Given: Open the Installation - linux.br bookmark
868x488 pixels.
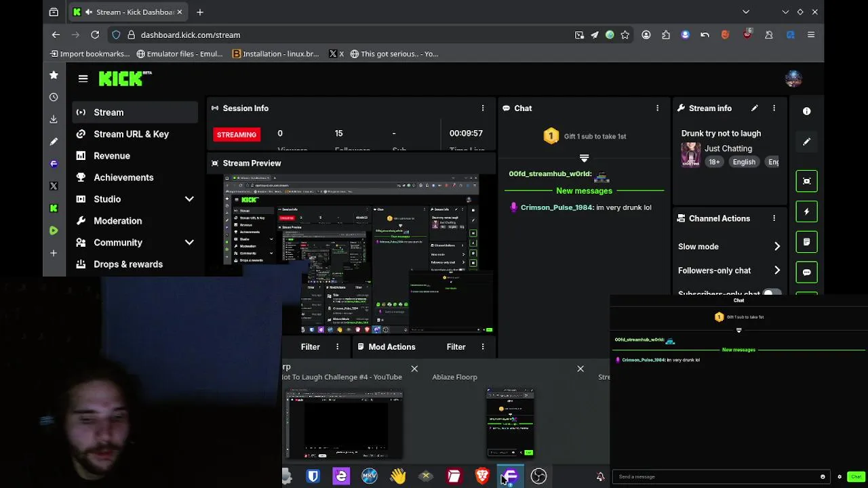Looking at the screenshot, I should pos(275,54).
